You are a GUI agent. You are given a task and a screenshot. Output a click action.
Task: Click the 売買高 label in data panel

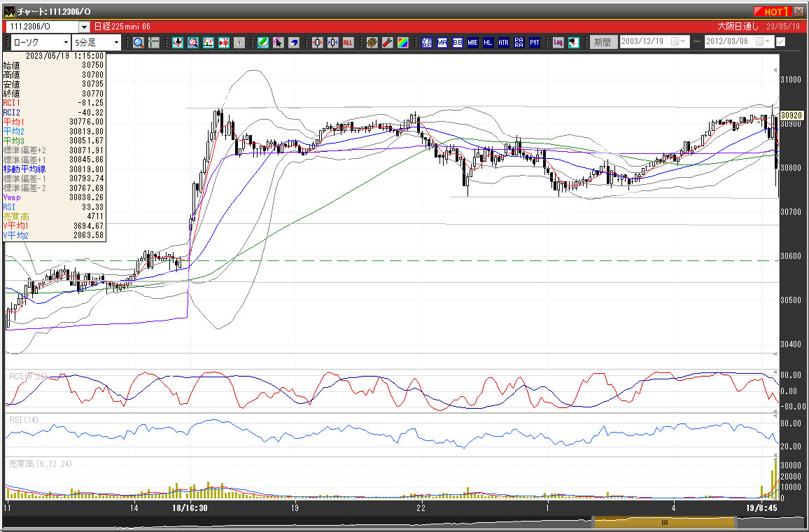(x=16, y=217)
